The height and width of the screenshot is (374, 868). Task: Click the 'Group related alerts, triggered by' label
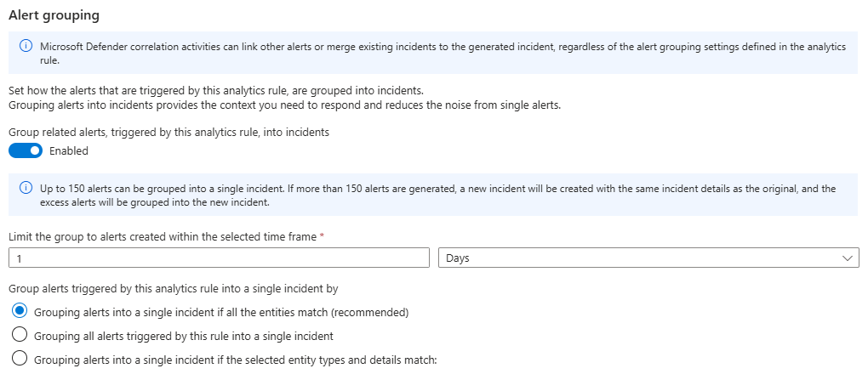pyautogui.click(x=168, y=132)
